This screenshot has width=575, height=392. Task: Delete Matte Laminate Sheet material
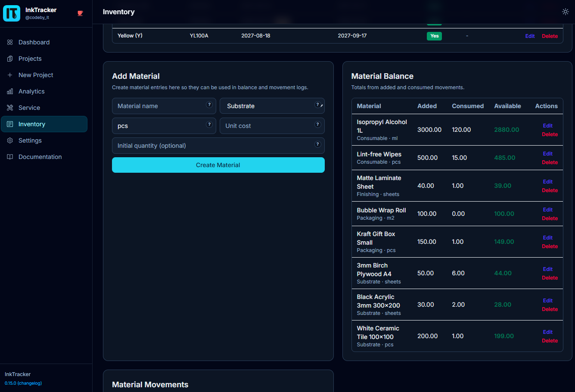tap(550, 190)
